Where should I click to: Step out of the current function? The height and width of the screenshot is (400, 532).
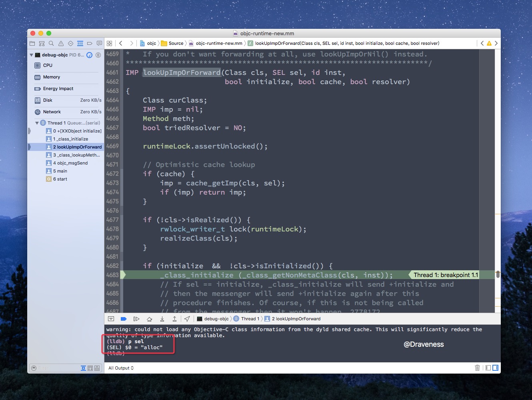174,319
